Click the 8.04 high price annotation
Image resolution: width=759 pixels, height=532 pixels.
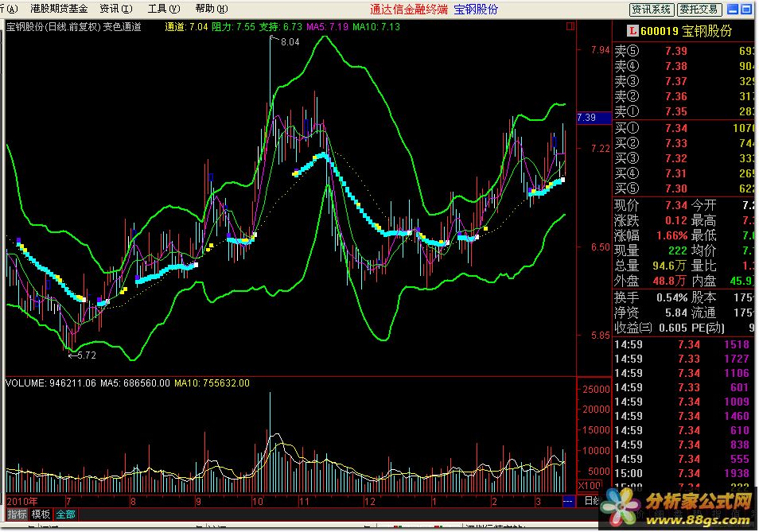click(x=290, y=42)
